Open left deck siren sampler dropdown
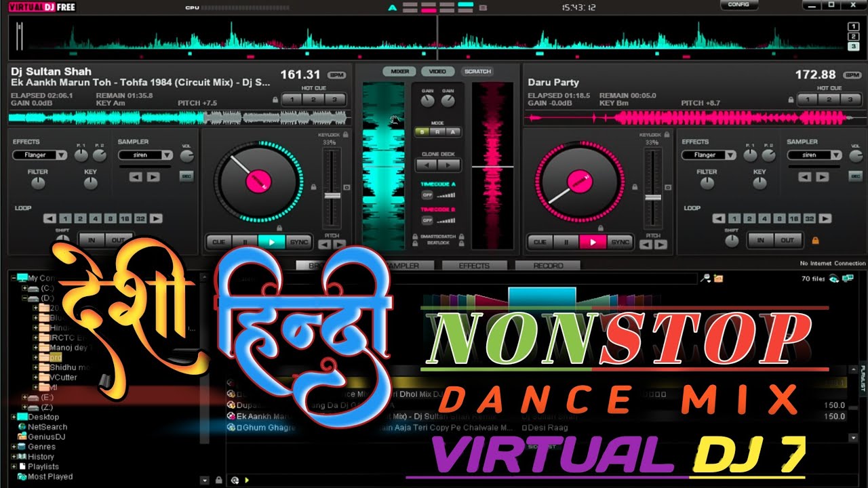Image resolution: width=868 pixels, height=488 pixels. point(145,155)
